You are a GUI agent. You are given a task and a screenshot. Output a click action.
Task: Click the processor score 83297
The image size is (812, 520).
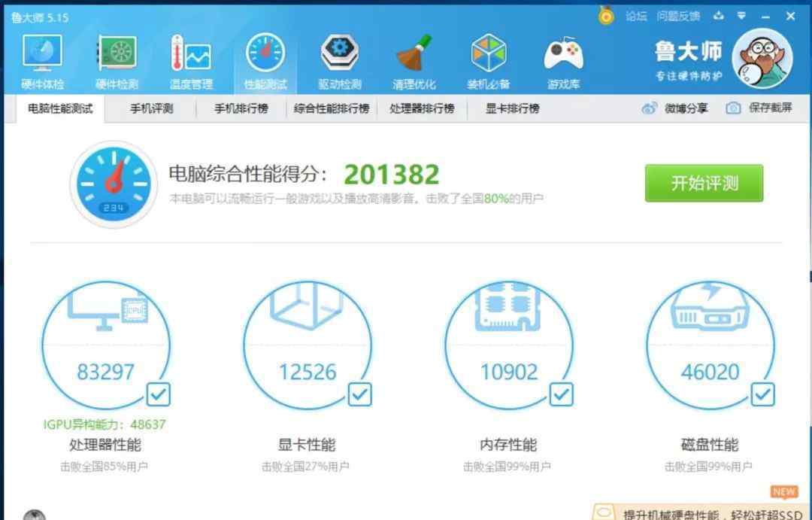pos(106,372)
